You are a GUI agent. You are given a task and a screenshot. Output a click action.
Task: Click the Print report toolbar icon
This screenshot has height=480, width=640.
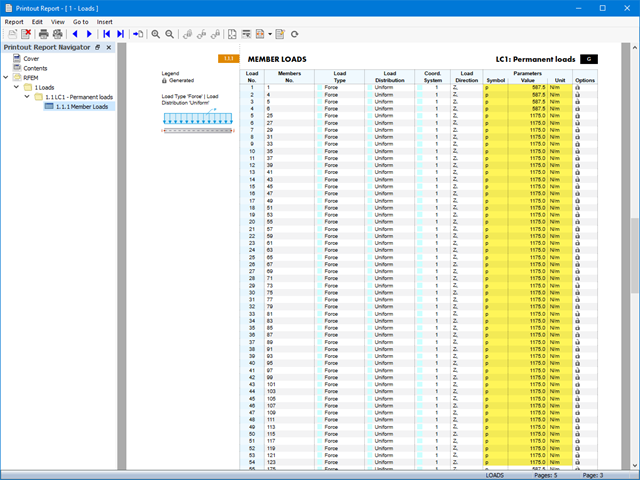click(x=44, y=34)
